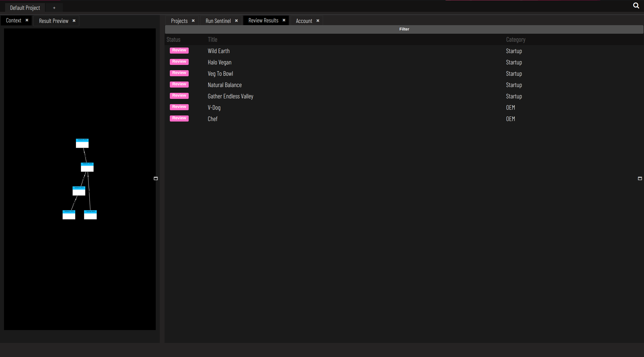Select the Natural Balance row

(225, 85)
